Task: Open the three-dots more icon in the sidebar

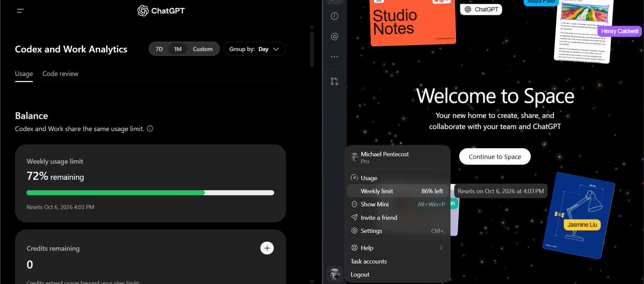Action: (x=334, y=56)
